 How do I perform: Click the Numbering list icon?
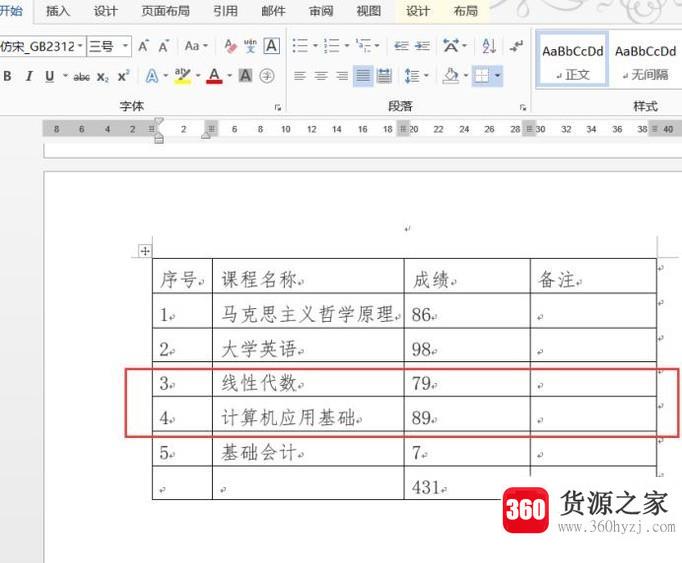[332, 45]
